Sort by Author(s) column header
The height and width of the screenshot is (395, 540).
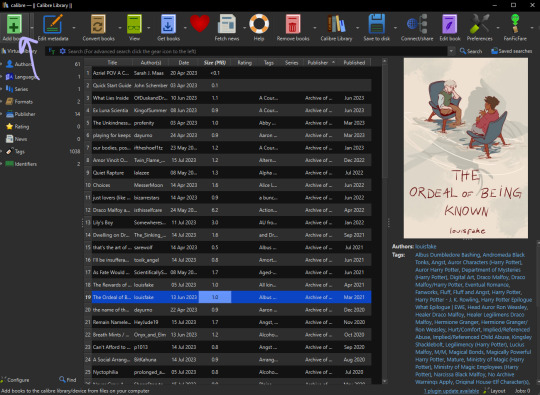150,62
